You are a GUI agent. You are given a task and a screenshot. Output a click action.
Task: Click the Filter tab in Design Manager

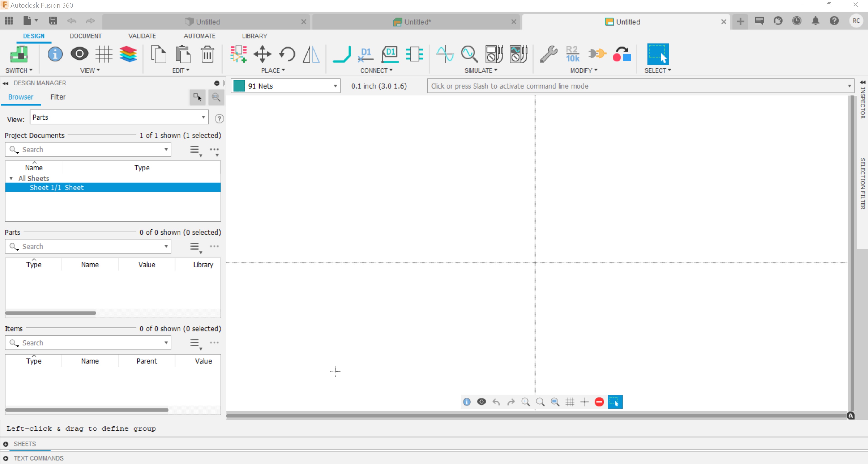click(x=58, y=97)
